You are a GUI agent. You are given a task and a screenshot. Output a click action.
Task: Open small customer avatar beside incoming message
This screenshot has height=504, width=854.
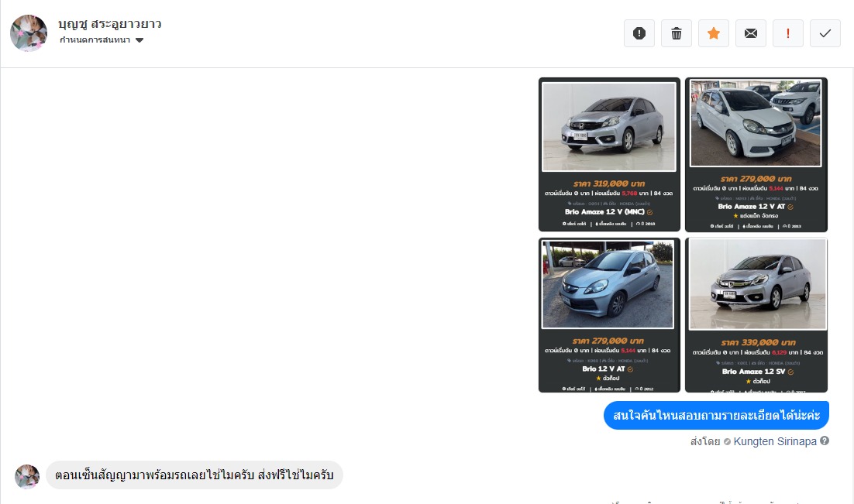pyautogui.click(x=27, y=477)
